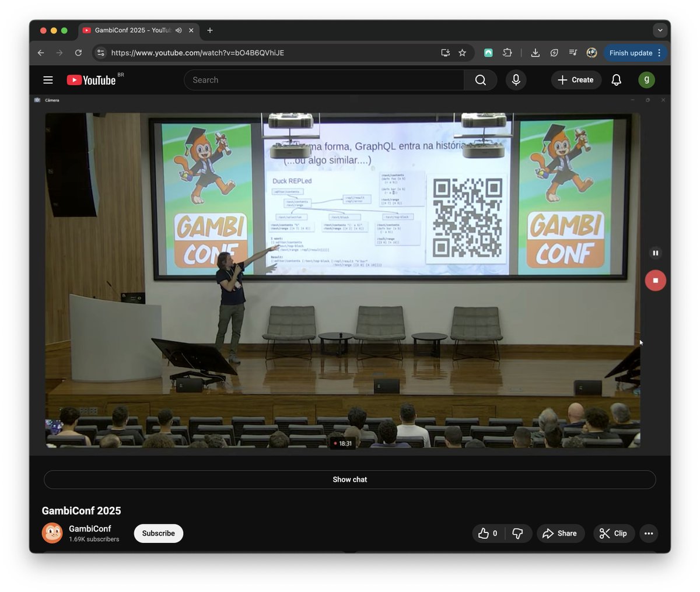
Task: Click the magnifier search button
Action: pos(480,80)
